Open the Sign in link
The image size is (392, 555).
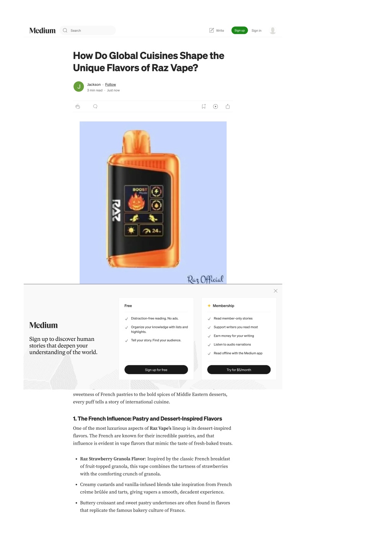pos(256,31)
